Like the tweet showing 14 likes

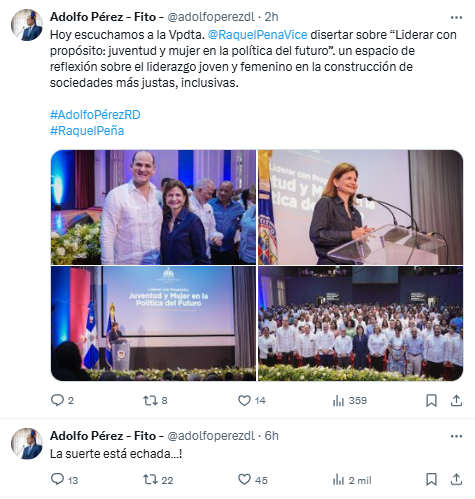point(252,400)
